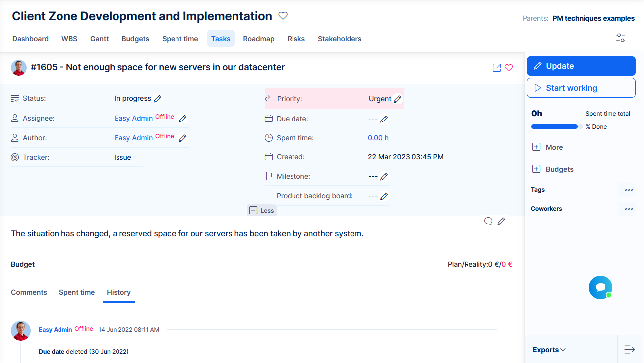Edit the Priority with its pencil icon
Image resolution: width=644 pixels, height=363 pixels.
397,99
